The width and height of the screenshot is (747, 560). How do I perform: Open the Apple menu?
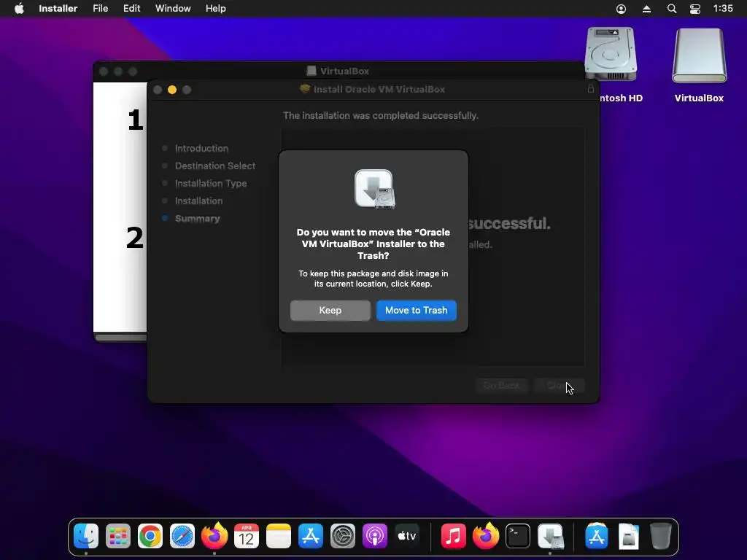coord(19,9)
